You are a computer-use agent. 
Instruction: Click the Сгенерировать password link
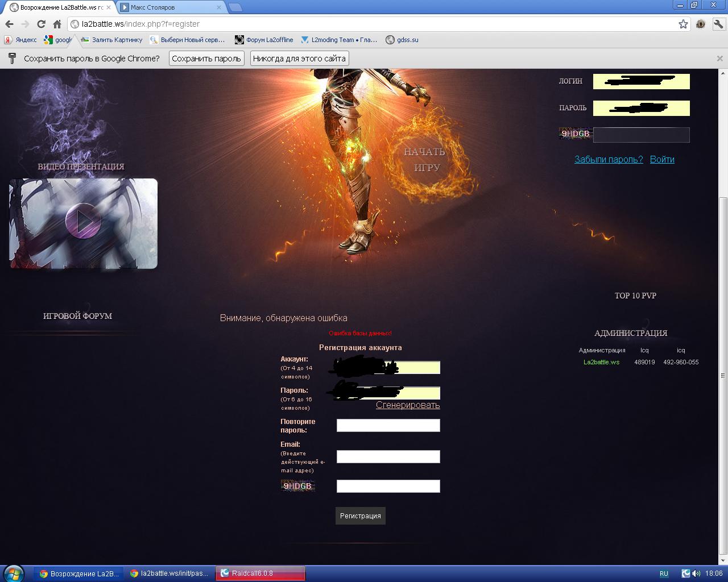click(408, 405)
